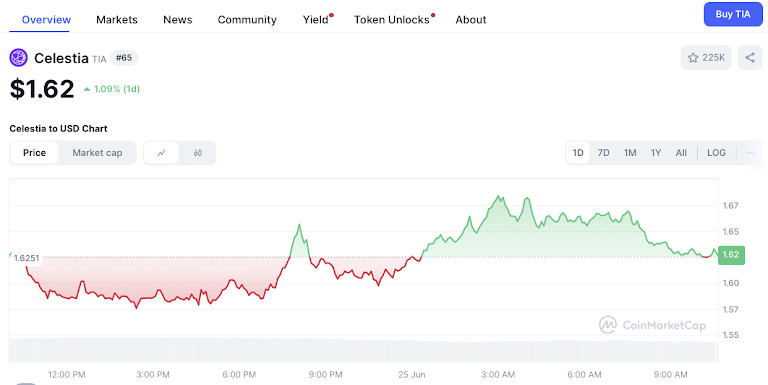The image size is (768, 385).
Task: Add Celestia to watchlist via star button
Action: click(706, 58)
